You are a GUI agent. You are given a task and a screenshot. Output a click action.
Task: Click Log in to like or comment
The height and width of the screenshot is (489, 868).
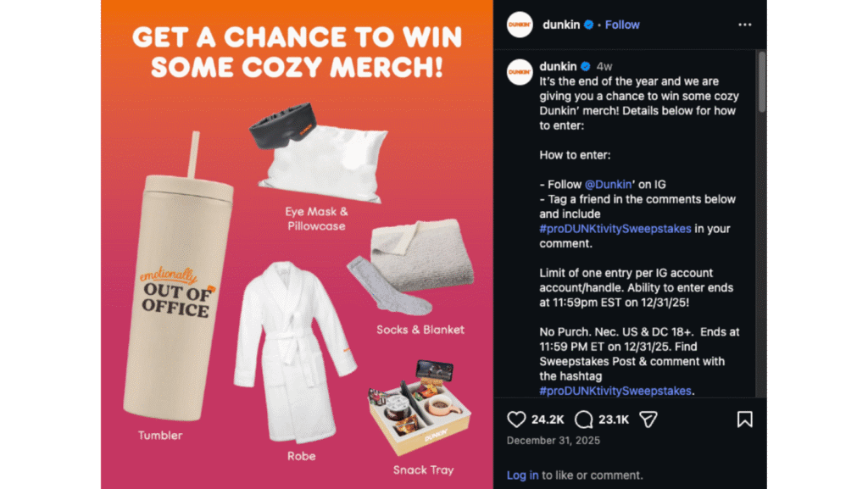click(x=522, y=475)
